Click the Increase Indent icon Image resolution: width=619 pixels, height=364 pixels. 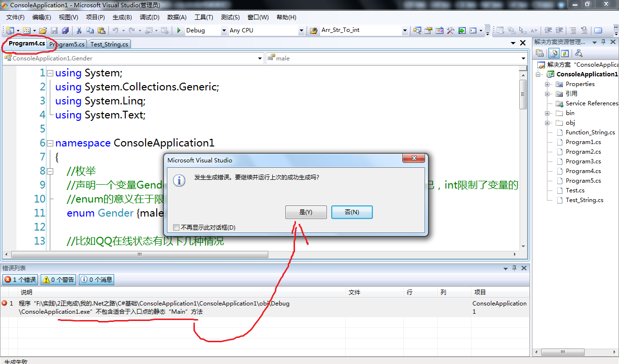(559, 30)
